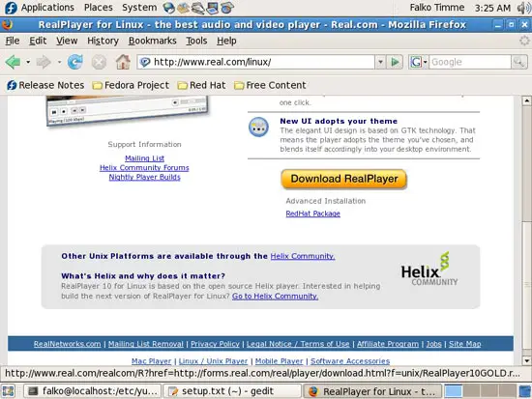This screenshot has width=532, height=399.
Task: Open Affiliate Program footer link
Action: click(x=388, y=344)
